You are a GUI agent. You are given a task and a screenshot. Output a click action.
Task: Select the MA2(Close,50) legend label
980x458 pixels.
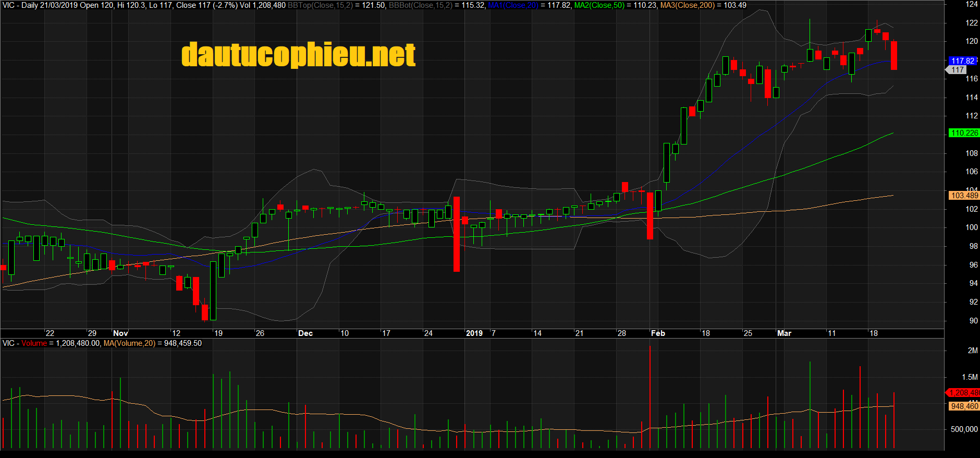pyautogui.click(x=599, y=5)
